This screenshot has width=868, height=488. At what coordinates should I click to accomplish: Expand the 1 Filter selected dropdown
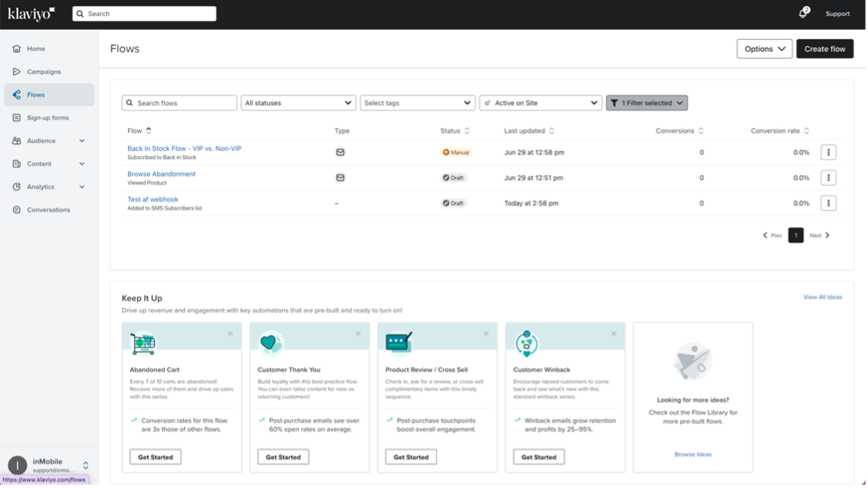pos(646,103)
